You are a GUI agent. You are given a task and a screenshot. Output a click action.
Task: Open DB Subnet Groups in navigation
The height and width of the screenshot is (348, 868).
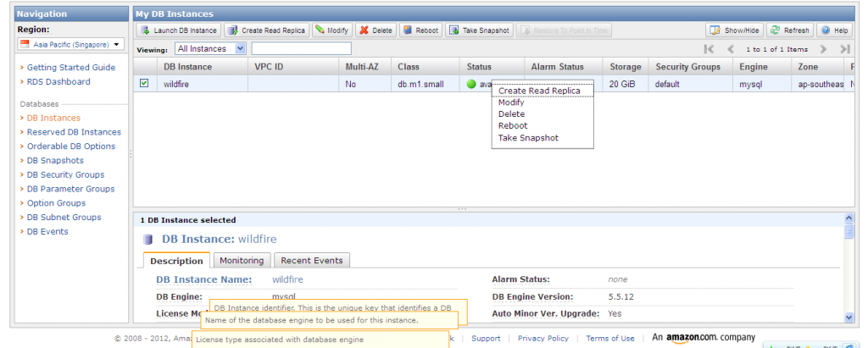coord(64,218)
